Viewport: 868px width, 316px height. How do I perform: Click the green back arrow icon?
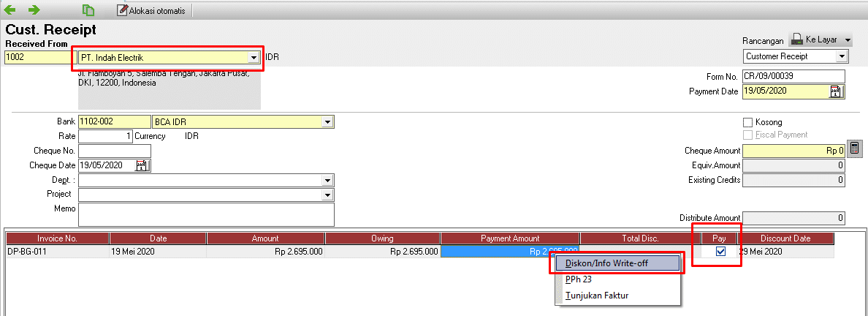[10, 10]
